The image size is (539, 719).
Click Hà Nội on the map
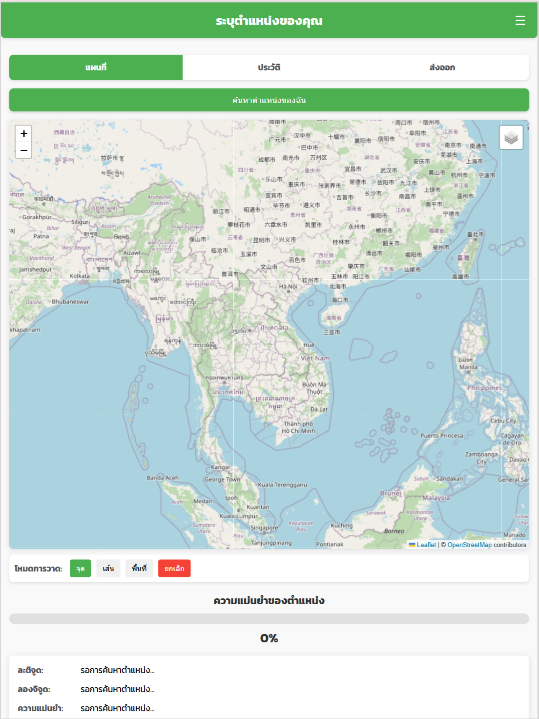289,287
